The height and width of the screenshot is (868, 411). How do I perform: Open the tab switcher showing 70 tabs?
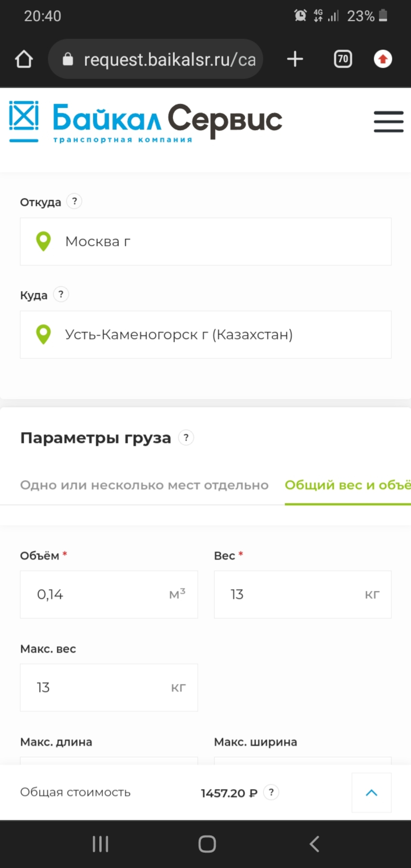pyautogui.click(x=343, y=59)
